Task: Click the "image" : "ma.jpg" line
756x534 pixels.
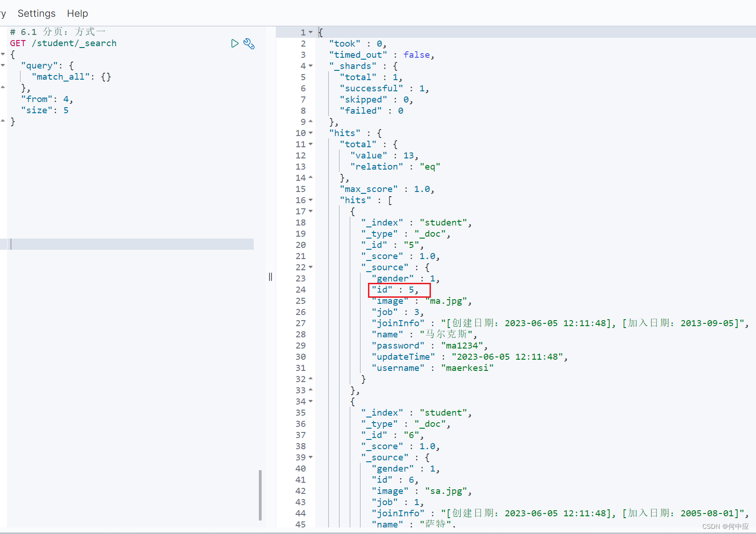Action: click(x=422, y=301)
